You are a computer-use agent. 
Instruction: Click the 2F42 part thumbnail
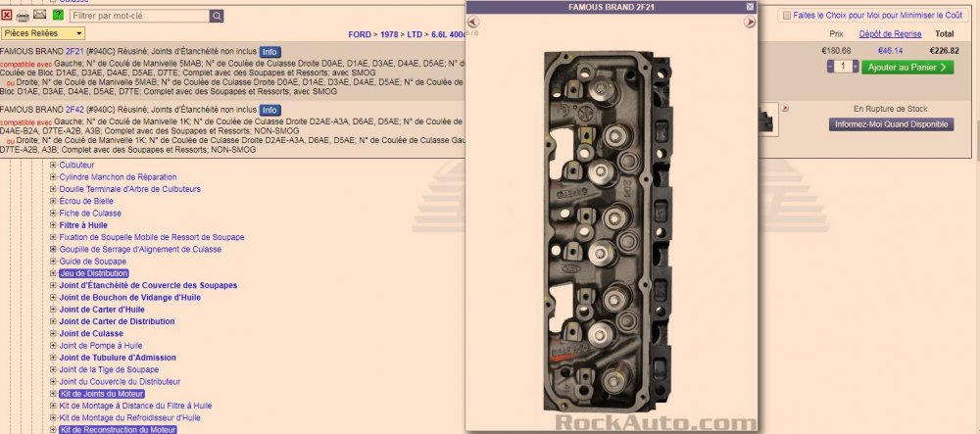coord(768,119)
